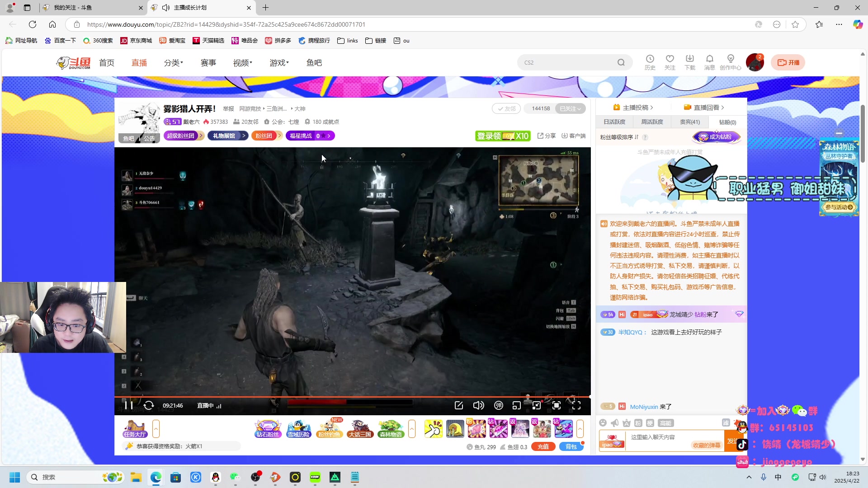
Task: Pause the live stream video
Action: tap(128, 405)
